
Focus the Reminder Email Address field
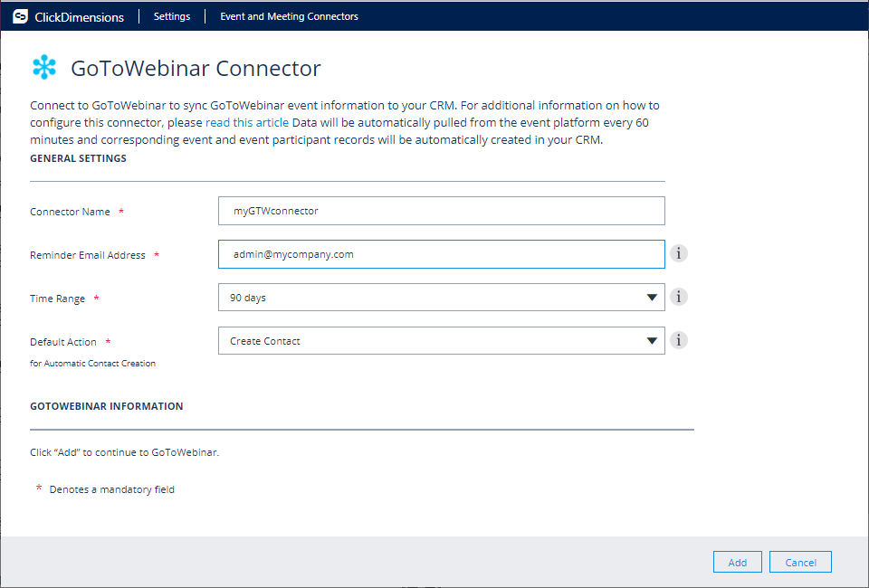(441, 254)
